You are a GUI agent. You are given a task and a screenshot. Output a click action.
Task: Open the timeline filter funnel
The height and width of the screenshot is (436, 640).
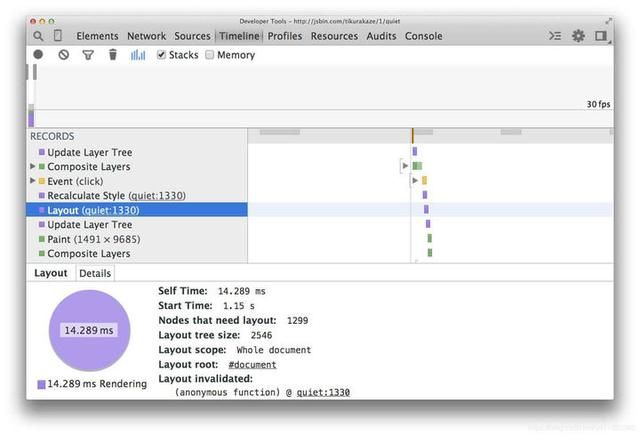[x=88, y=55]
